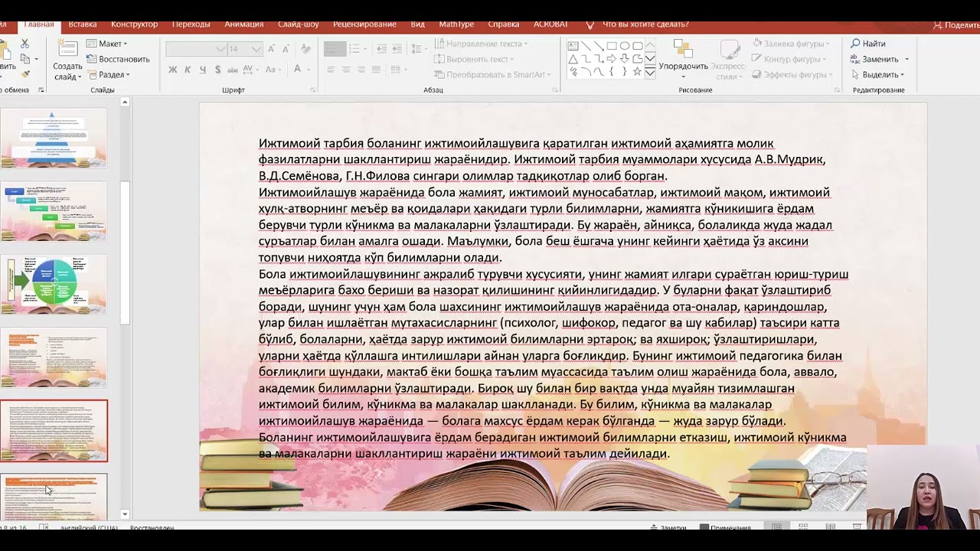This screenshot has height=551, width=980.
Task: Select the Format Painter brush icon
Action: coord(24,74)
